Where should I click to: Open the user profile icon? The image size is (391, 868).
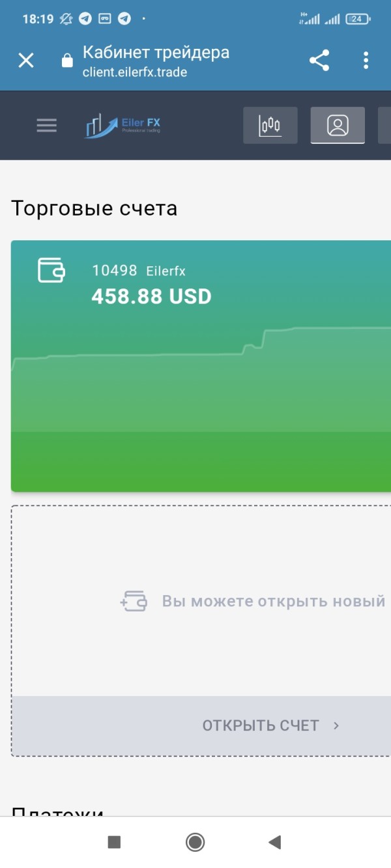click(338, 125)
